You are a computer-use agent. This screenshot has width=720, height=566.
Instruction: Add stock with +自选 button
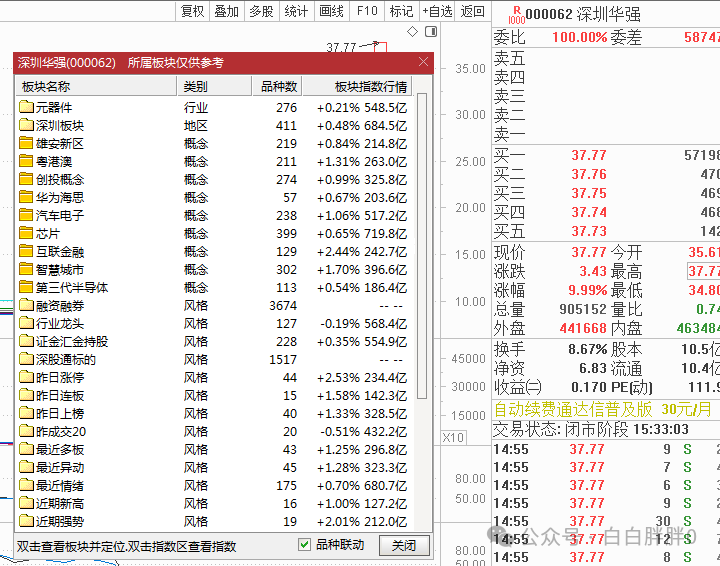click(437, 11)
